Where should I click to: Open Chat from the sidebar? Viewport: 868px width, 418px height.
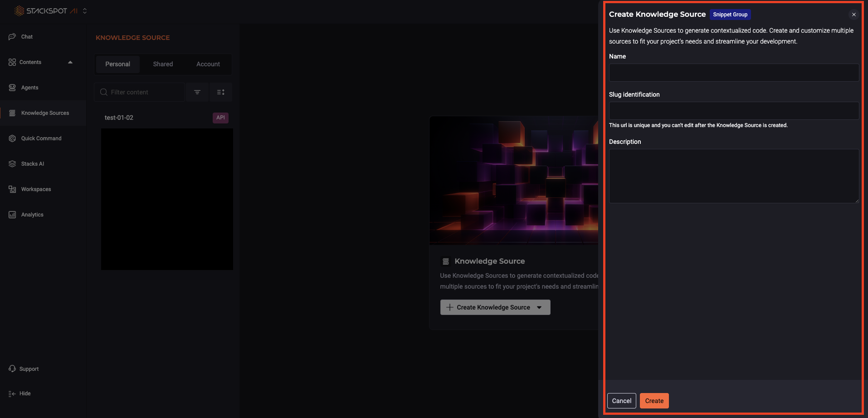(26, 36)
